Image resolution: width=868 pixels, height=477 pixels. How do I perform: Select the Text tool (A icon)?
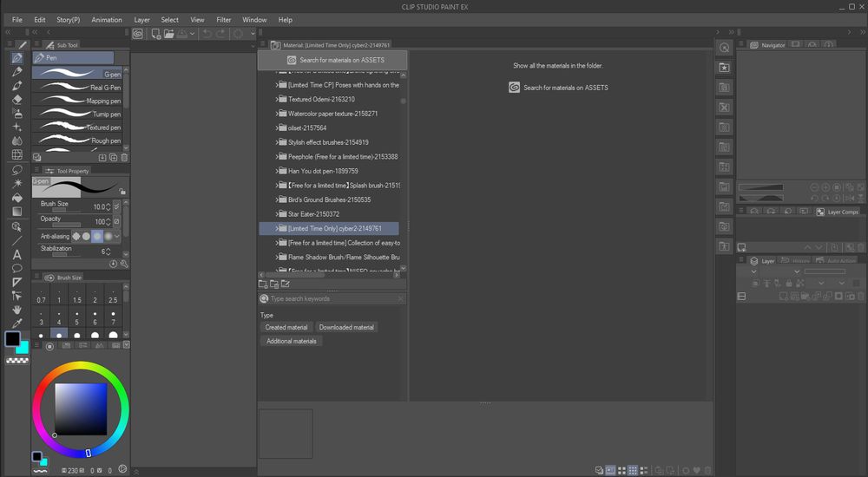click(17, 255)
